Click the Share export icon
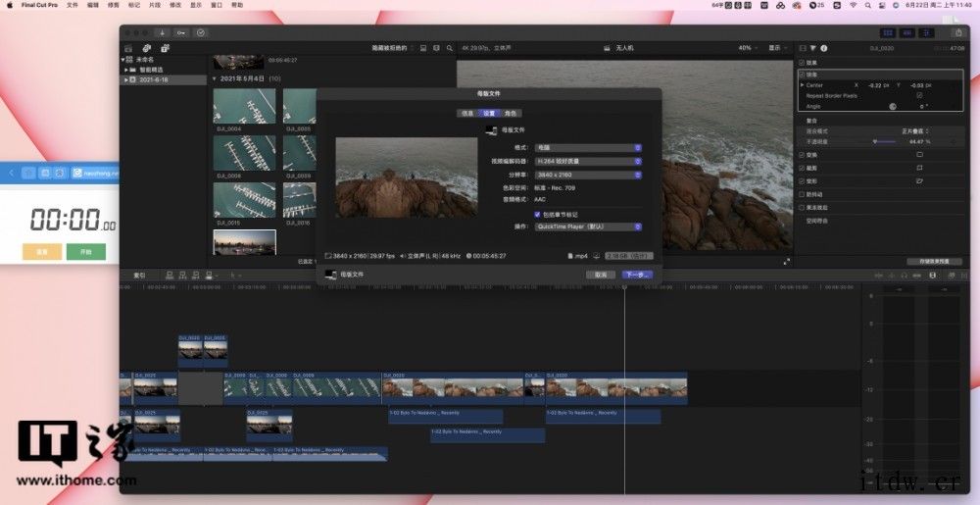980x505 pixels. click(958, 32)
